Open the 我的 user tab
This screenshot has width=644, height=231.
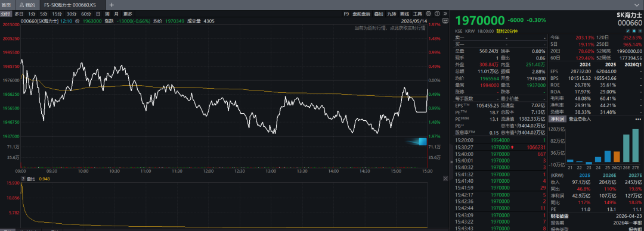[x=27, y=5]
